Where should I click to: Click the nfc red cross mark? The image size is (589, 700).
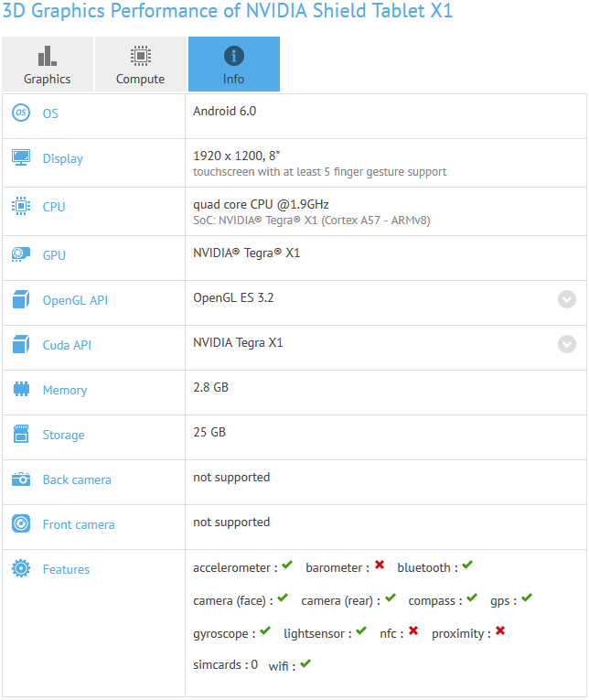(413, 631)
